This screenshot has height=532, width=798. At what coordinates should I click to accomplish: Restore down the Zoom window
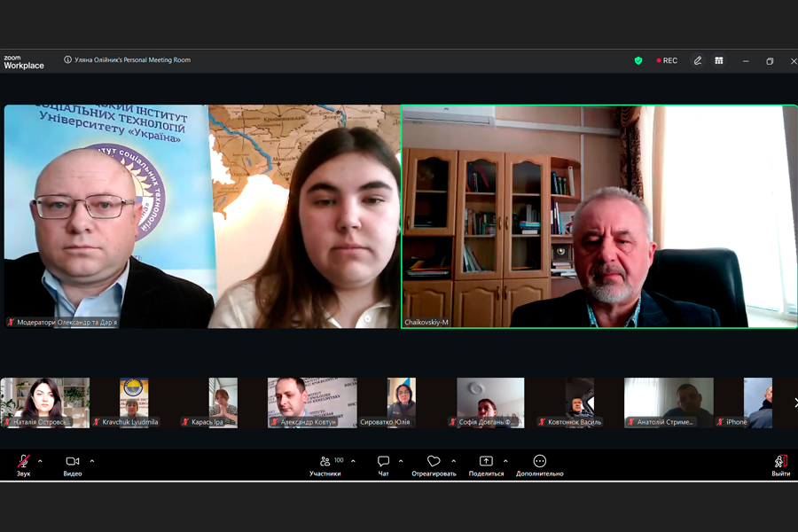pyautogui.click(x=770, y=61)
